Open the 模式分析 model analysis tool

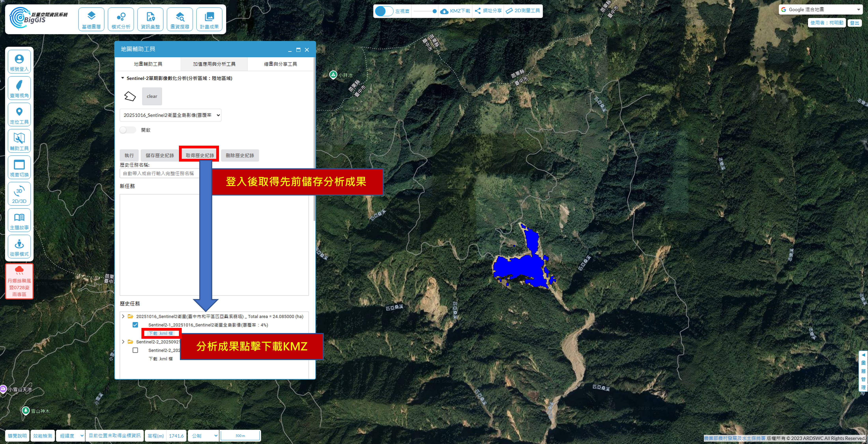click(121, 20)
